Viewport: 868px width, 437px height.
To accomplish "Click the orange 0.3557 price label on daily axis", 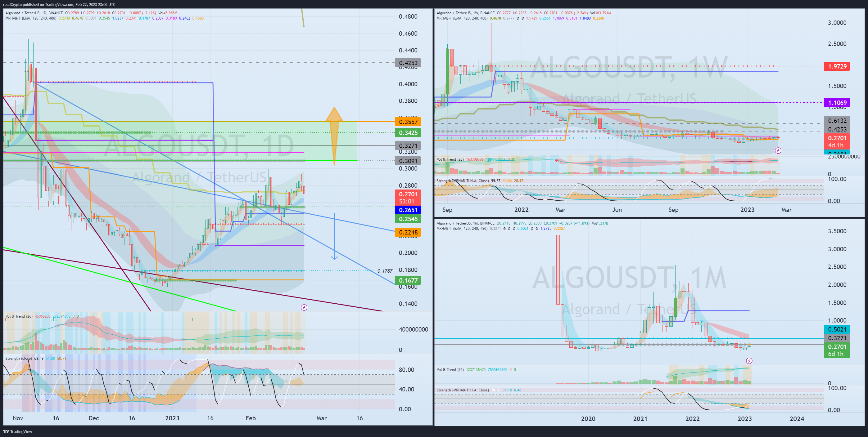I will (x=408, y=122).
